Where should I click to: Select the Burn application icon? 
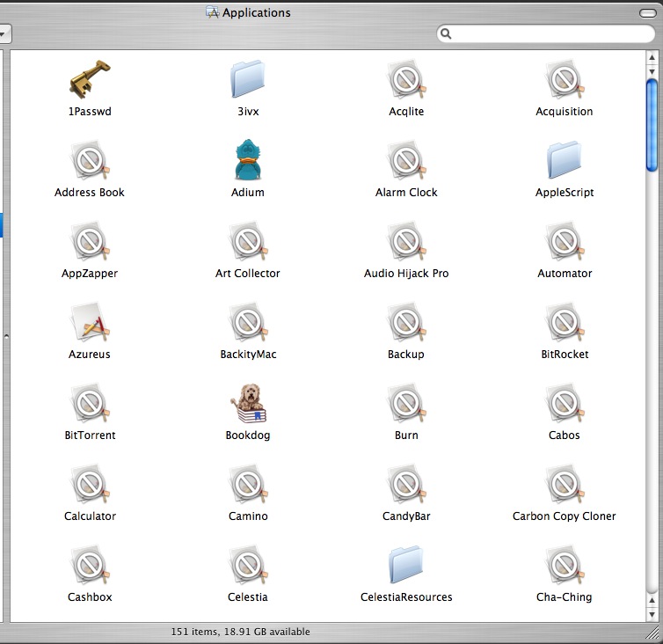tap(406, 403)
